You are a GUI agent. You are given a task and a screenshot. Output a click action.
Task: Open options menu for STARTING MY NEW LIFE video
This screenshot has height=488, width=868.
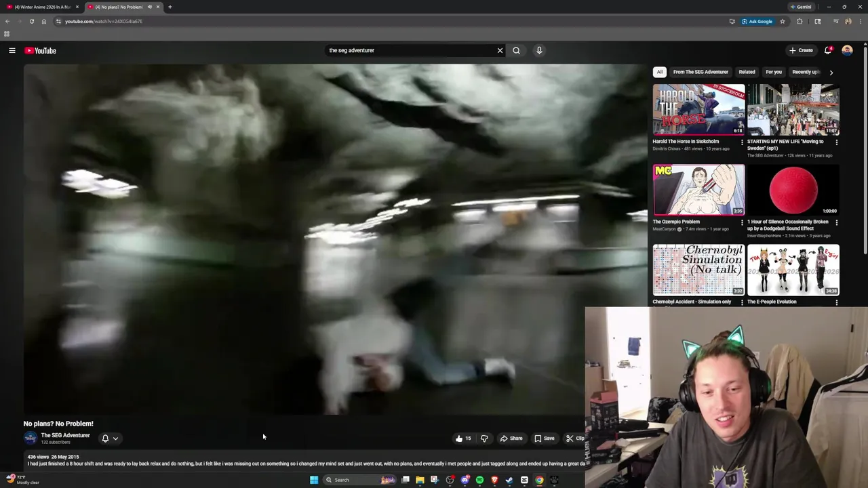(x=836, y=142)
